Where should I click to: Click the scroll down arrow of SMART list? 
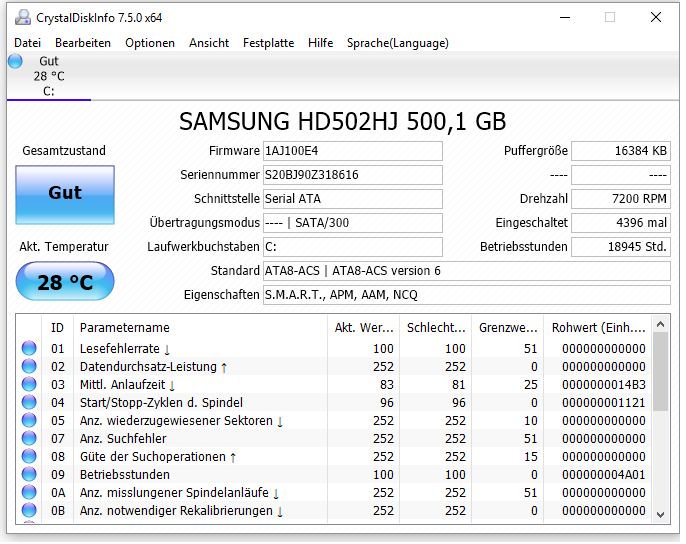pos(661,515)
